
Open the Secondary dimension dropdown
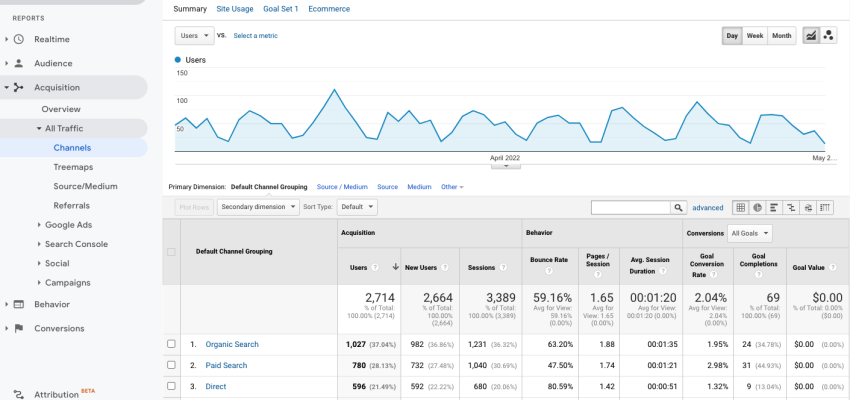[x=258, y=207]
